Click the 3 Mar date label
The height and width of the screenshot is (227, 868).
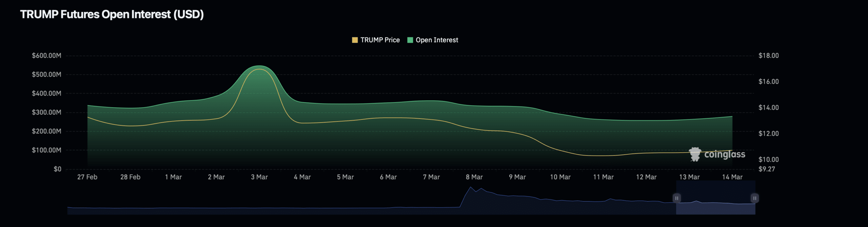[259, 177]
